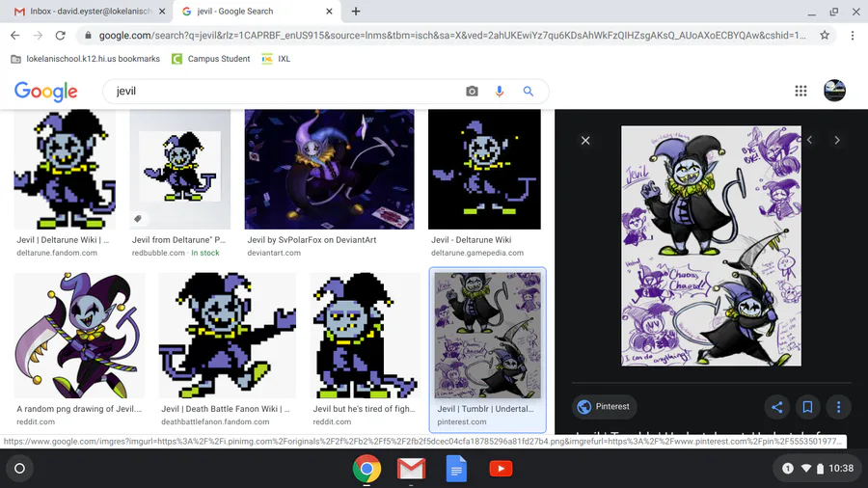Open notification count badge in tray

787,469
